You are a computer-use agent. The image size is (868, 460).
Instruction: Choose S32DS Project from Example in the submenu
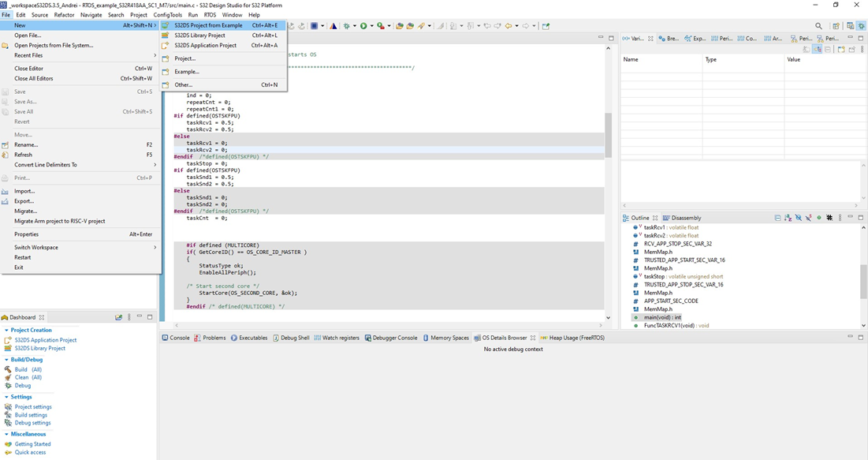pos(207,25)
